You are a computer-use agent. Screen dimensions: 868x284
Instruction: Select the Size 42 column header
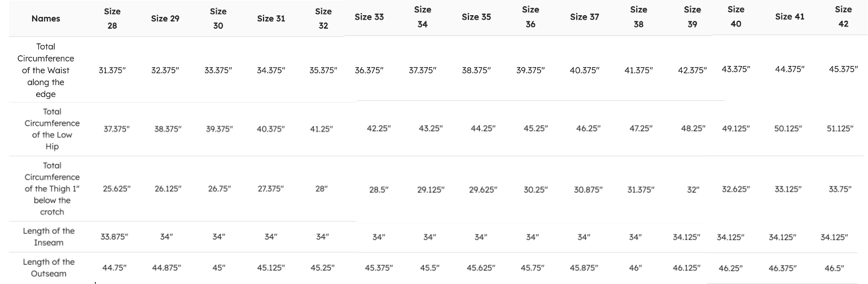coord(843,16)
